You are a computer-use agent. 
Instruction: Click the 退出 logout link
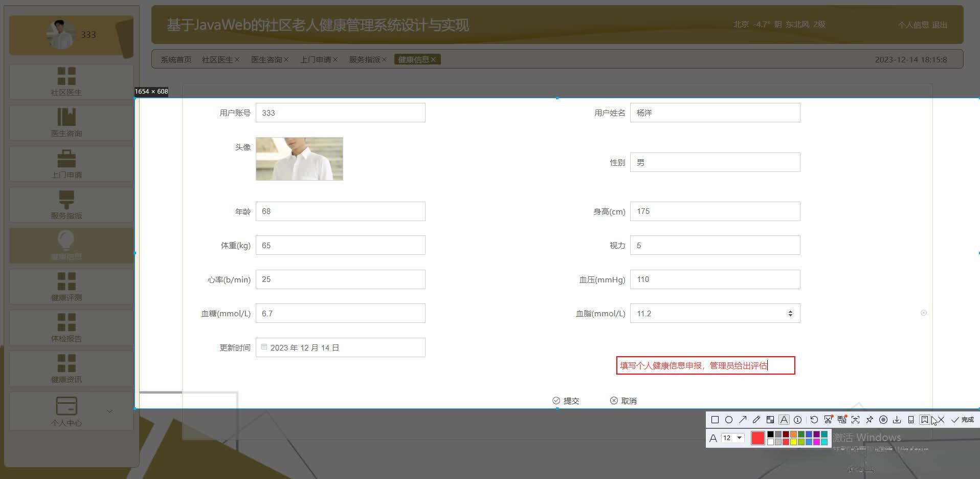[941, 24]
